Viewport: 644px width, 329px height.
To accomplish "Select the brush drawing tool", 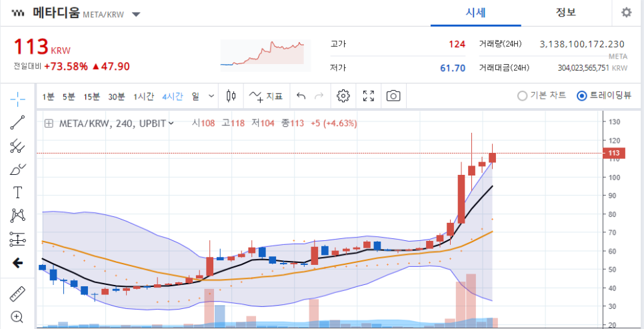I will pos(17,169).
